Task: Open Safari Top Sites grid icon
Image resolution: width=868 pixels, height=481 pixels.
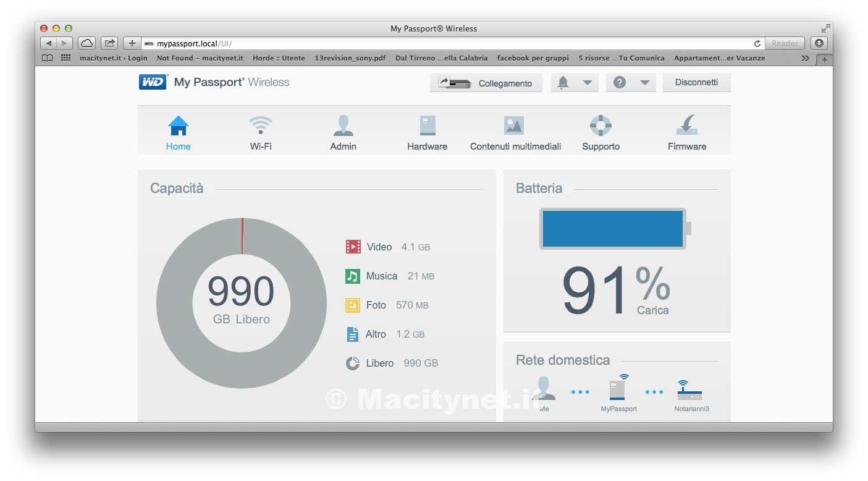Action: click(x=66, y=58)
